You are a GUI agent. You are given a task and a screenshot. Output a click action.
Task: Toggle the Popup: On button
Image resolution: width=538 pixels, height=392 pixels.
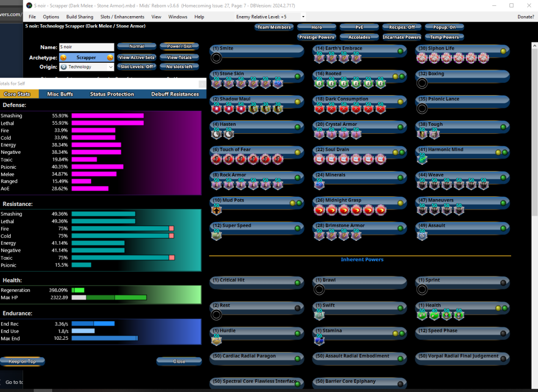coord(444,27)
